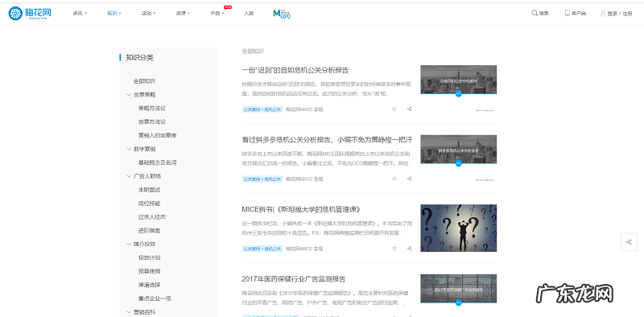Click author name under MICE拆书 article
Image resolution: width=644 pixels, height=317 pixels.
pos(305,249)
